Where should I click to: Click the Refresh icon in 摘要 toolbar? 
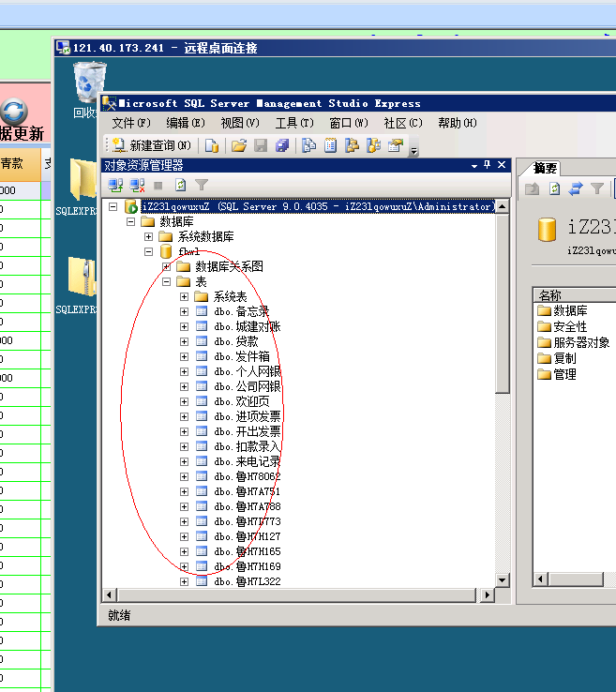[x=554, y=188]
